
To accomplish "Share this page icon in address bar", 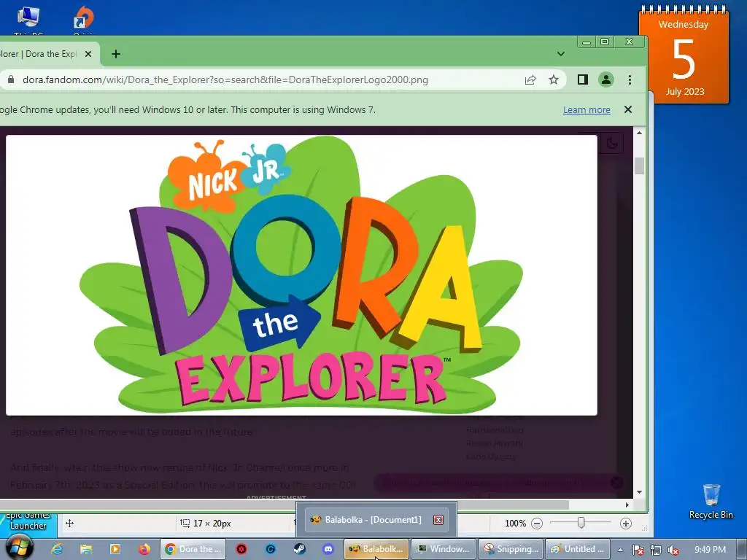I will (x=530, y=80).
